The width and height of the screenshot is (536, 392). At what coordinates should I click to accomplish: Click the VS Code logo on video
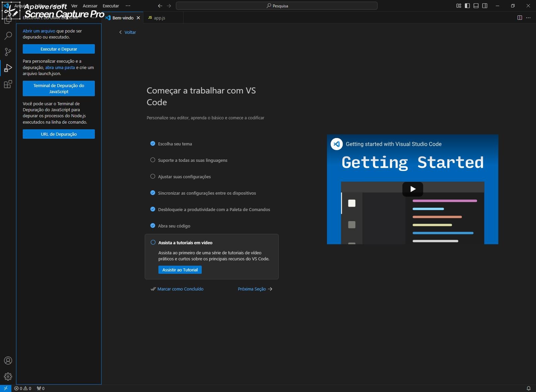337,144
